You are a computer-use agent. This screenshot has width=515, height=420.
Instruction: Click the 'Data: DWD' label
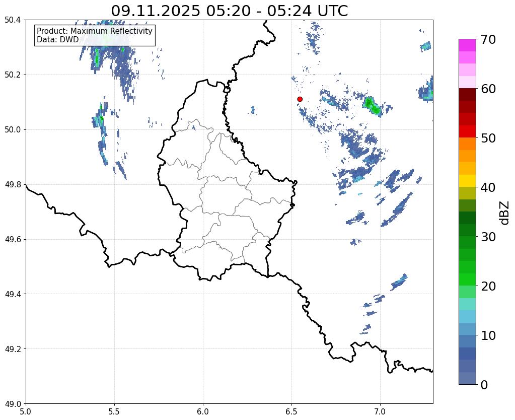(58, 40)
